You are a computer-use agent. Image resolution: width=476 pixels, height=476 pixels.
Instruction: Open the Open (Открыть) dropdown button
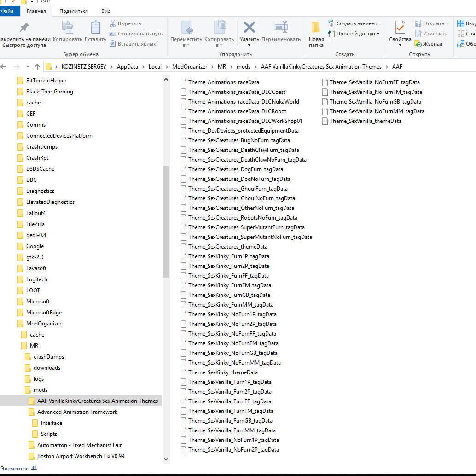(x=432, y=23)
